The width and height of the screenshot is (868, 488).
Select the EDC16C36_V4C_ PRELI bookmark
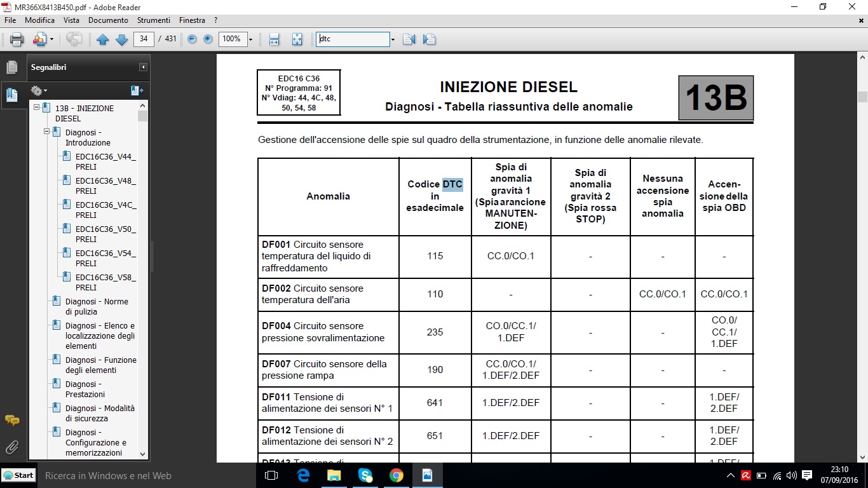tap(105, 210)
